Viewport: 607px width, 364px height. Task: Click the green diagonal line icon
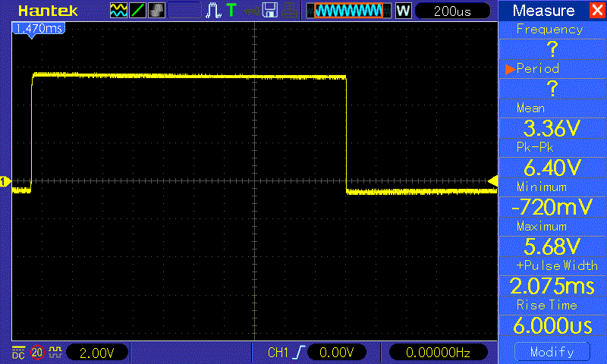(138, 11)
